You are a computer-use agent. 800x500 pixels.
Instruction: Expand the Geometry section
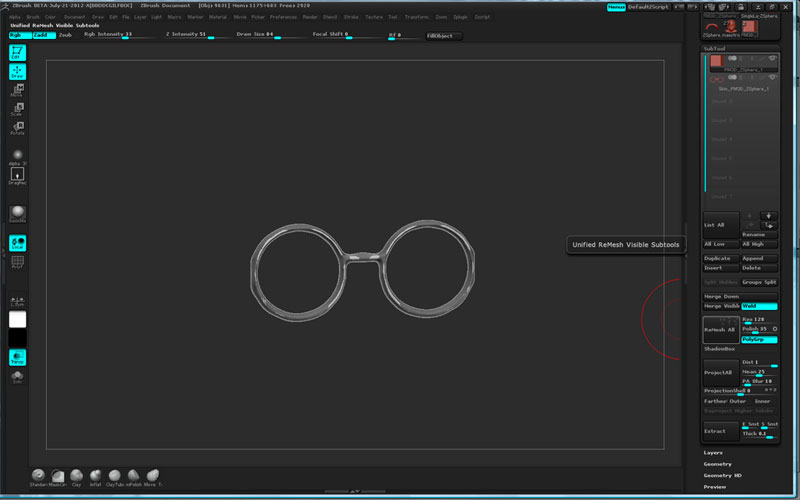click(x=718, y=464)
